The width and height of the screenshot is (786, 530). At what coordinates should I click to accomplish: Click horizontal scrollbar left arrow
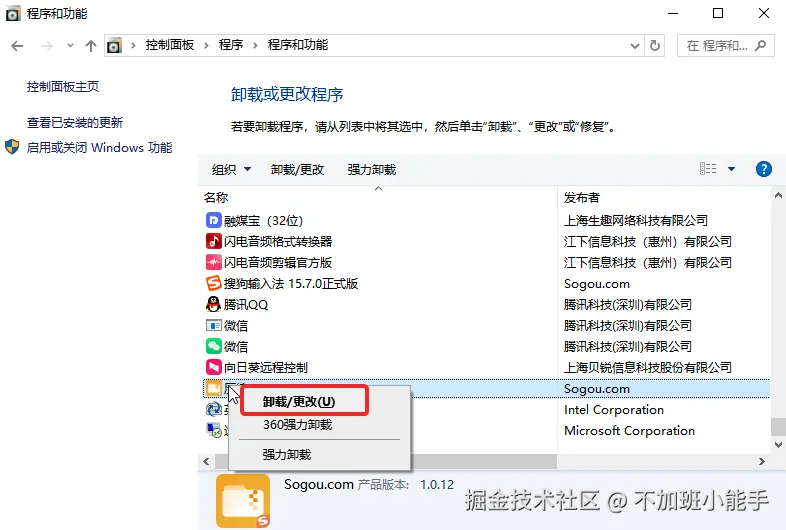pyautogui.click(x=206, y=461)
